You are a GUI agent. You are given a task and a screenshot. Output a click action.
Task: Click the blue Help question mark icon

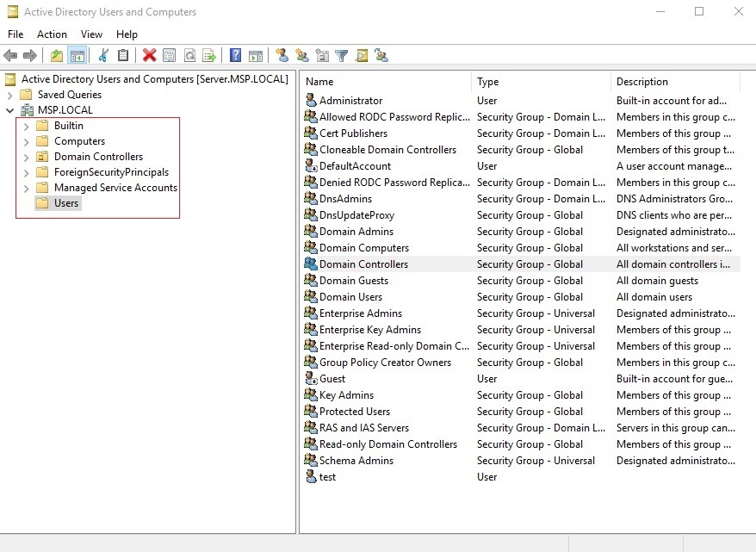coord(235,55)
